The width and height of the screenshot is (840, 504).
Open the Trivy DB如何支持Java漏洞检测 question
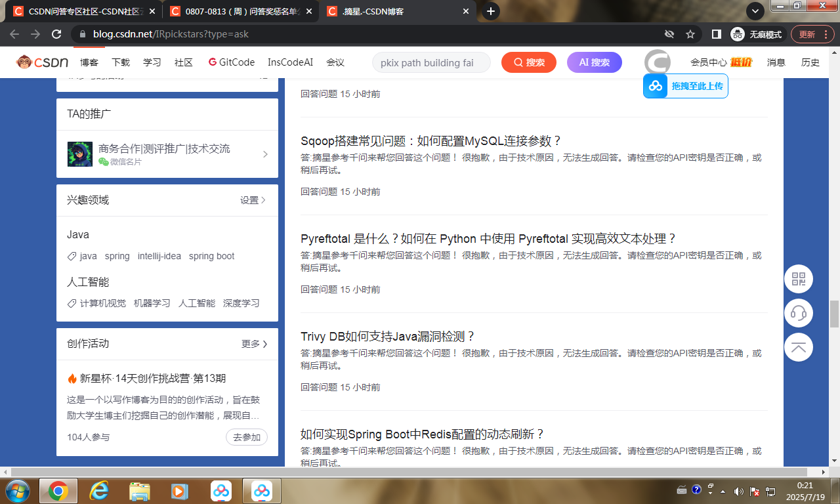pos(387,337)
